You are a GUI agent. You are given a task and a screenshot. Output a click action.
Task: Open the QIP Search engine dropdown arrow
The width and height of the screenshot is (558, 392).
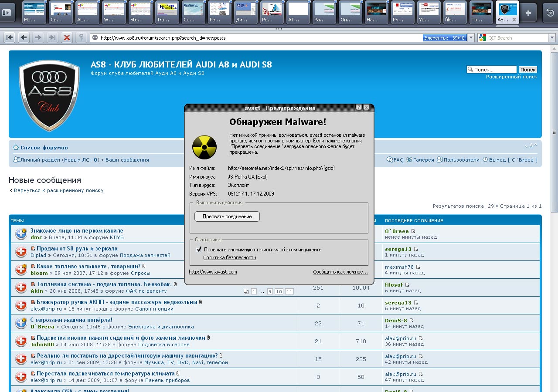click(x=552, y=38)
